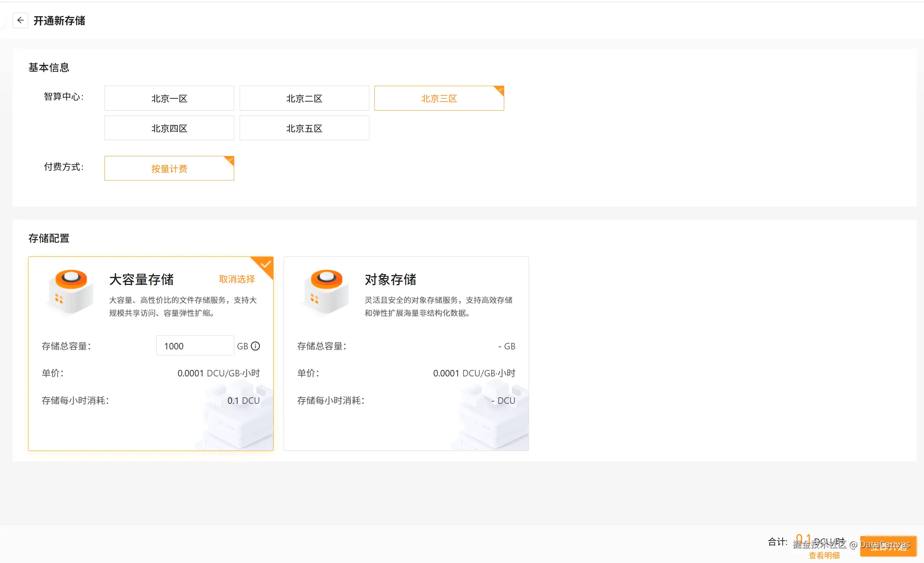
Task: Click the checkmark corner on 大容量存储 card
Action: coord(266,264)
